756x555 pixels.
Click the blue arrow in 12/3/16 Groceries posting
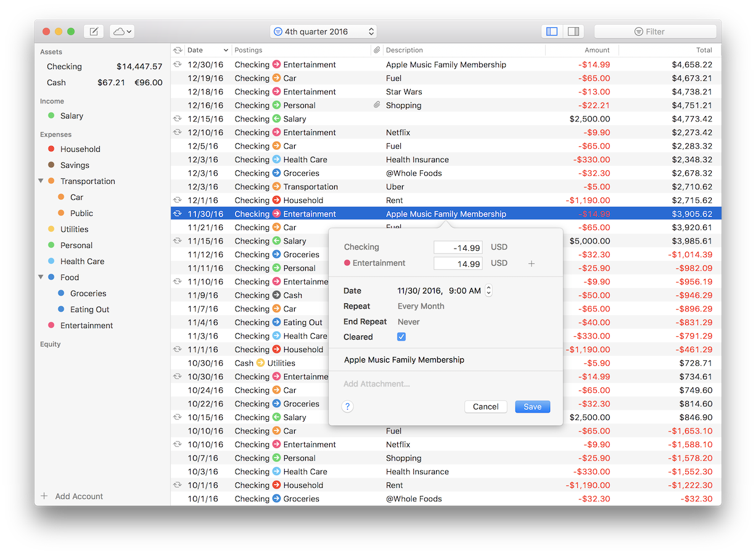pyautogui.click(x=276, y=173)
